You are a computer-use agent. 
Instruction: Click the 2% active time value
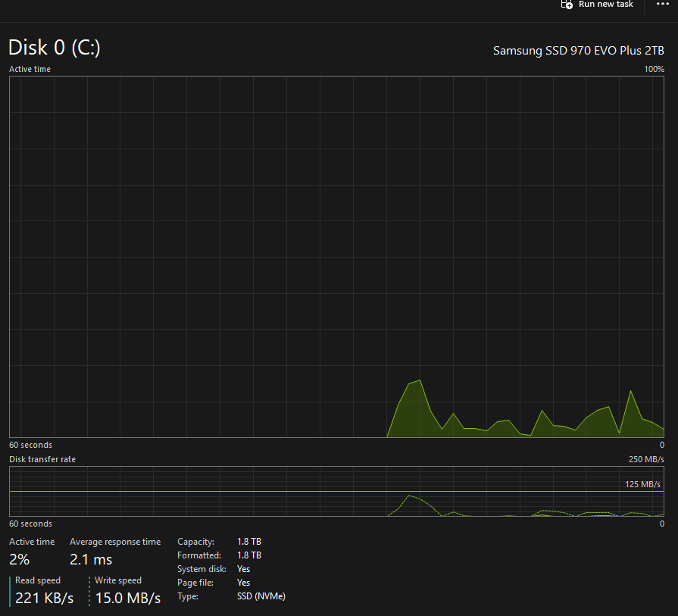[x=20, y=559]
